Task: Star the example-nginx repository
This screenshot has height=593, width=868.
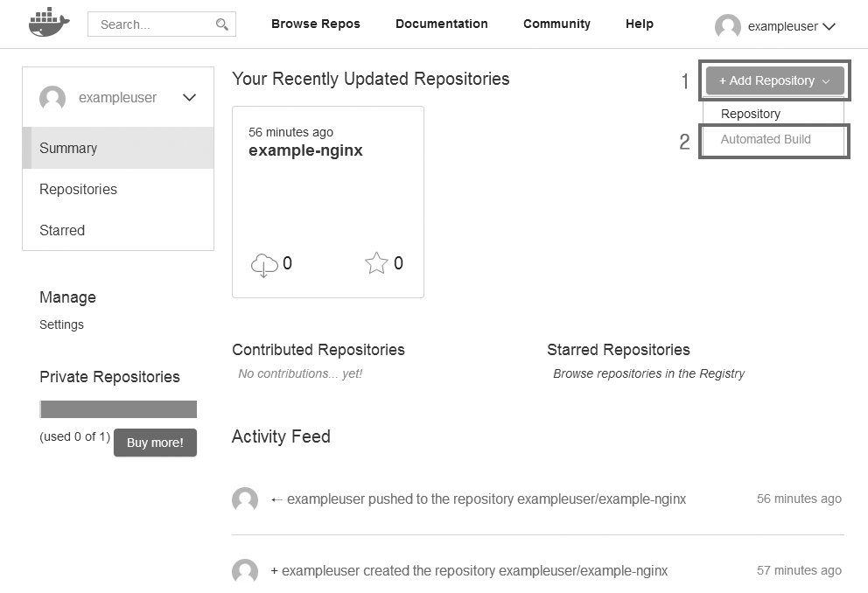Action: pyautogui.click(x=376, y=263)
